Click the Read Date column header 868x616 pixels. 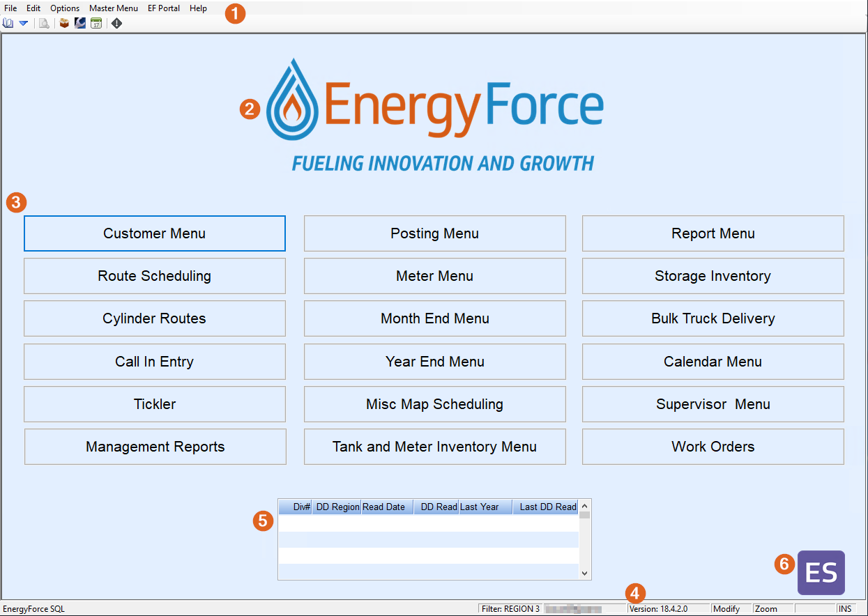pos(387,507)
